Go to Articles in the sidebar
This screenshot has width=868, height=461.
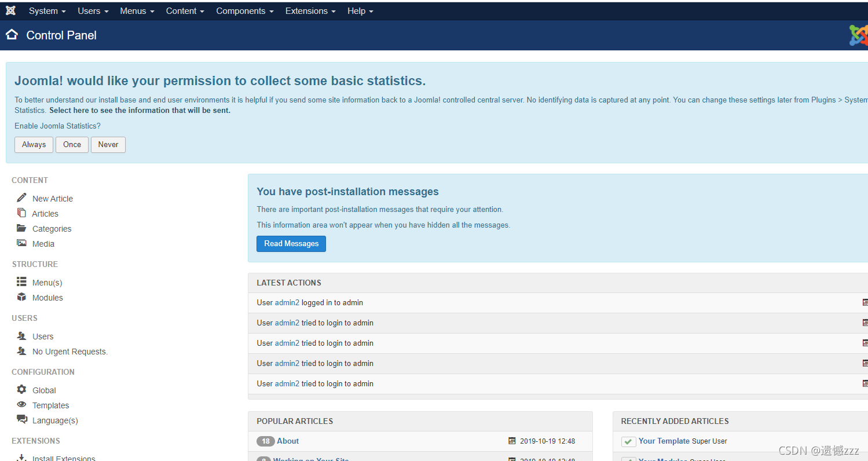[45, 214]
